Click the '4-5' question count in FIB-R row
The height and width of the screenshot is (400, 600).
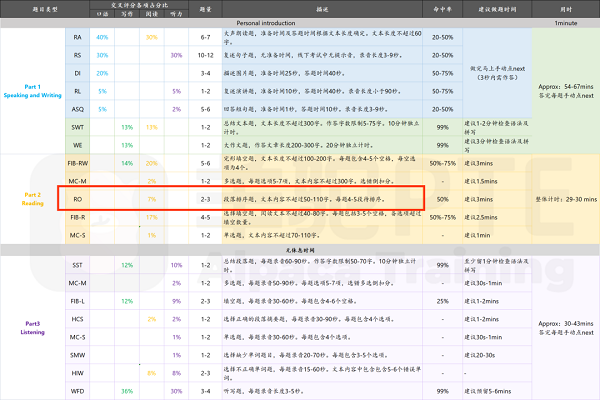point(205,217)
